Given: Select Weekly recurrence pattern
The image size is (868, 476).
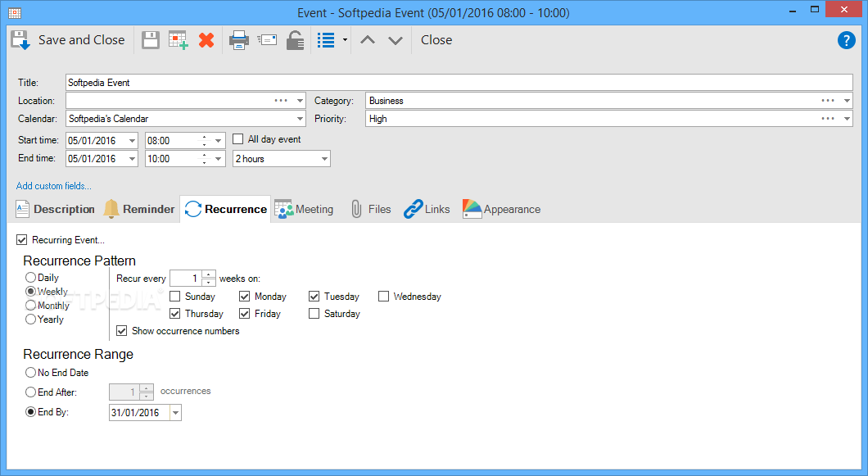Looking at the screenshot, I should [x=30, y=292].
